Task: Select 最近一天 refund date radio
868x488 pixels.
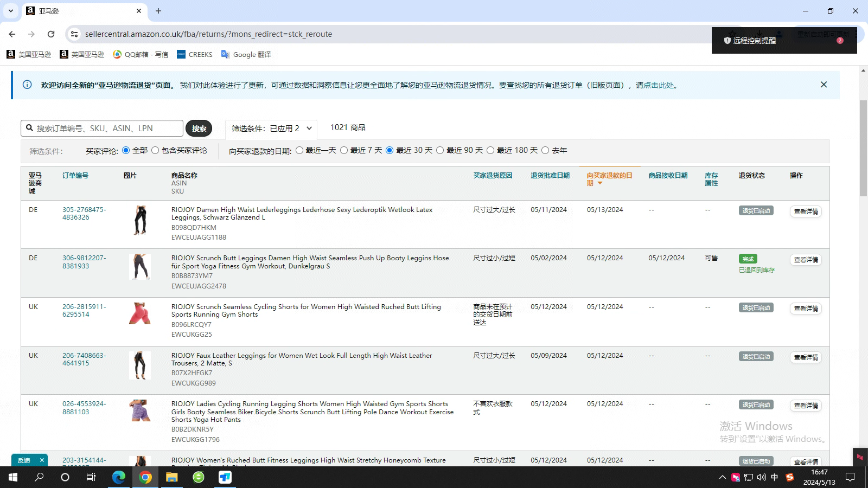Action: (x=299, y=150)
